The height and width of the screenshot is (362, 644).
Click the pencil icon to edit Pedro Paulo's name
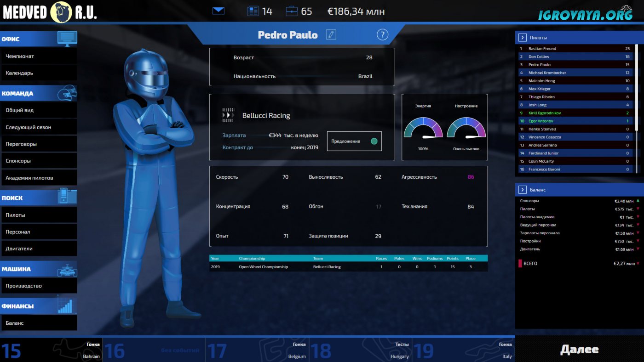[331, 34]
